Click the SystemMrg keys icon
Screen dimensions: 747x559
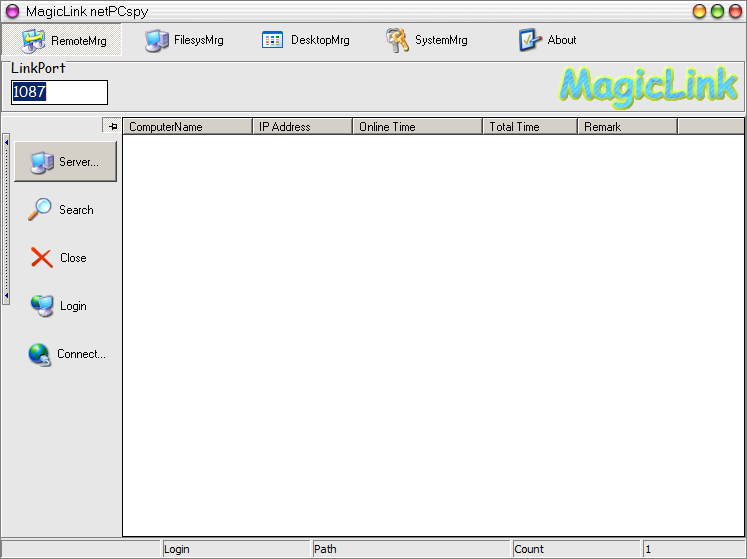click(397, 40)
